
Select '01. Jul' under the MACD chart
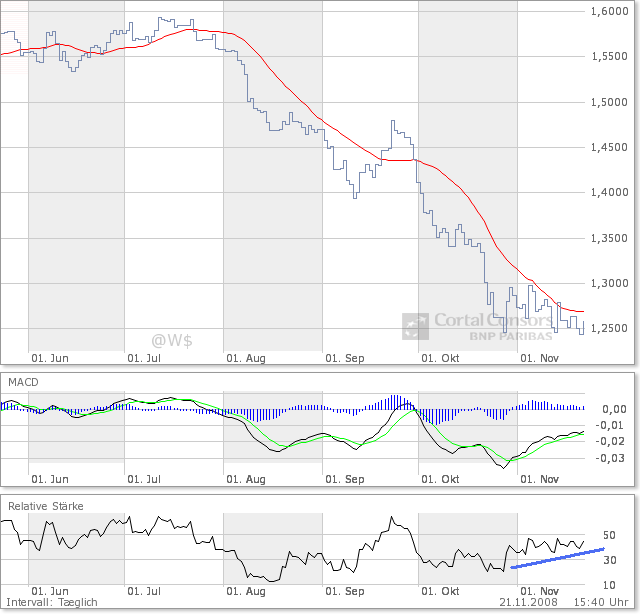144,479
